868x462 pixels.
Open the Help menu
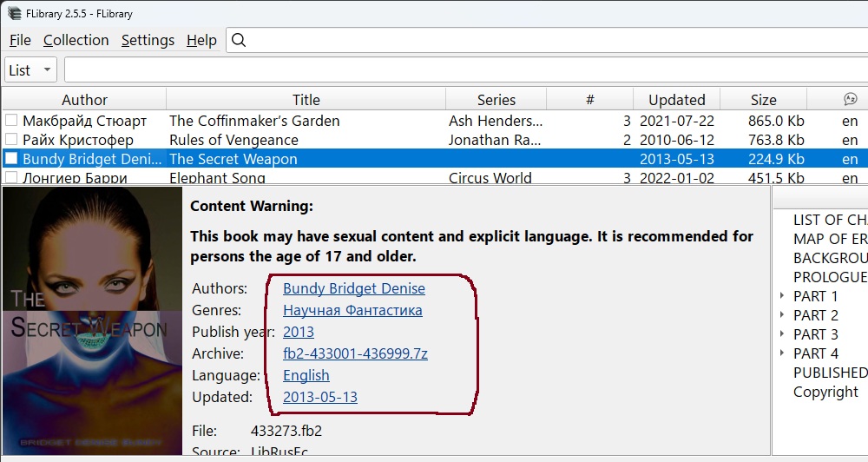[x=201, y=41]
